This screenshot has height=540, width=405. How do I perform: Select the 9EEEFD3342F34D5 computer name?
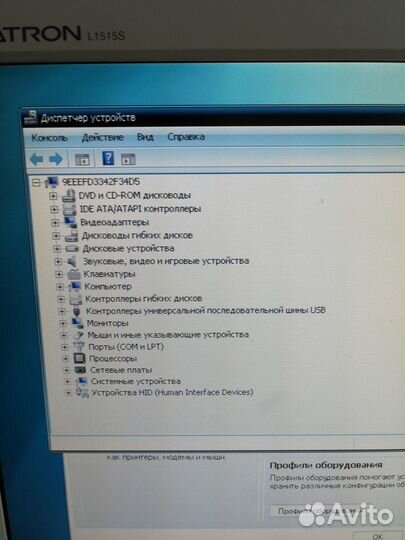[x=101, y=182]
